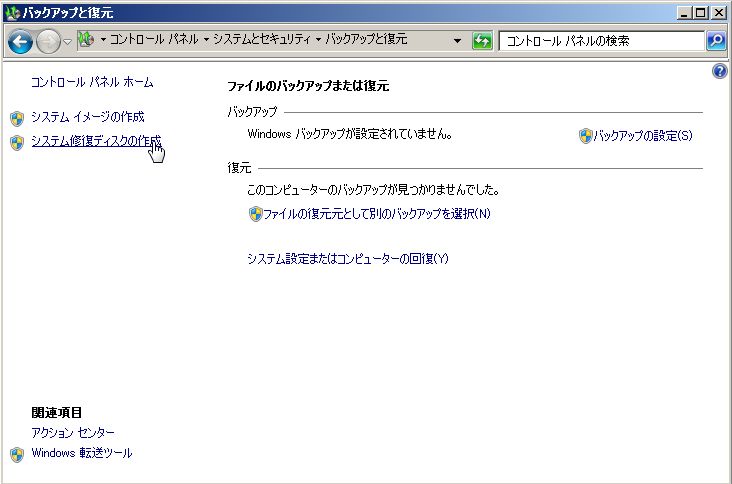Open the recent pages dropdown arrow
This screenshot has height=484, width=732.
tap(68, 42)
